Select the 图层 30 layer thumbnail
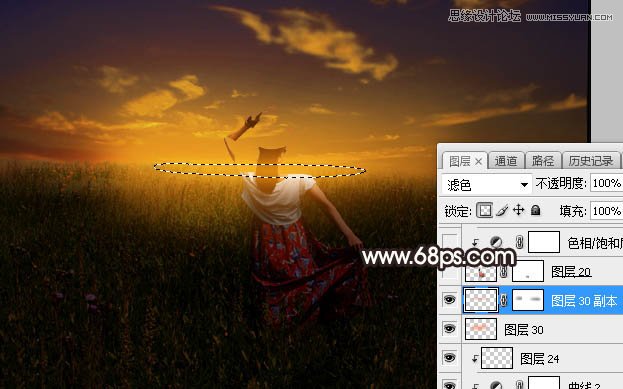Screen dimensions: 623x389 tap(481, 329)
